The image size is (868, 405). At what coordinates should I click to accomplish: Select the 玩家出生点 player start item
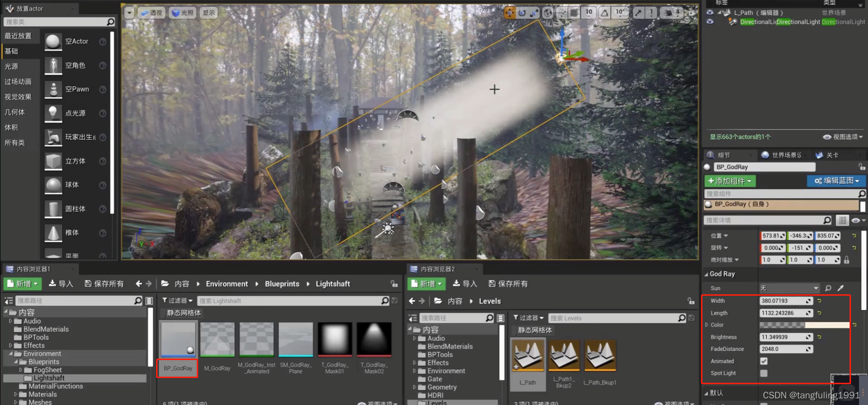[x=76, y=137]
